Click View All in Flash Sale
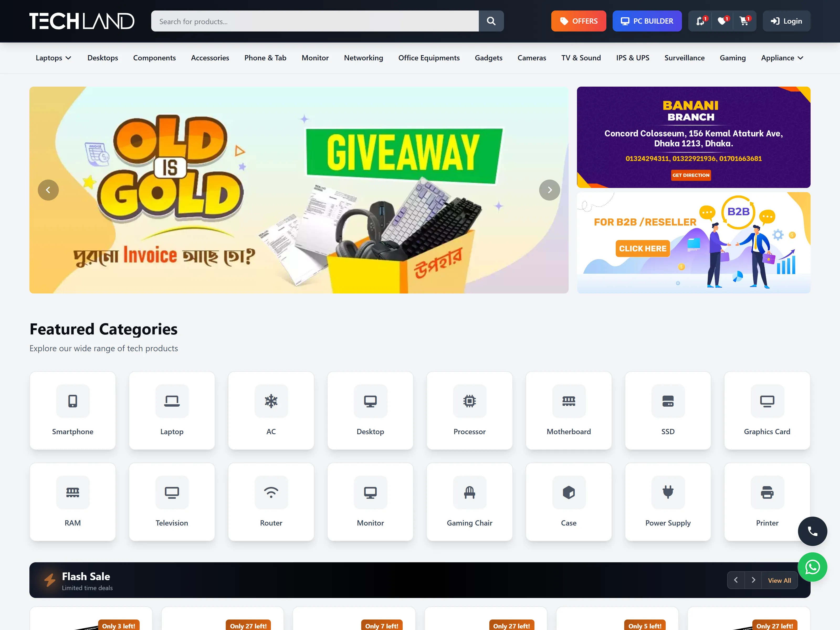The width and height of the screenshot is (840, 630). (779, 580)
